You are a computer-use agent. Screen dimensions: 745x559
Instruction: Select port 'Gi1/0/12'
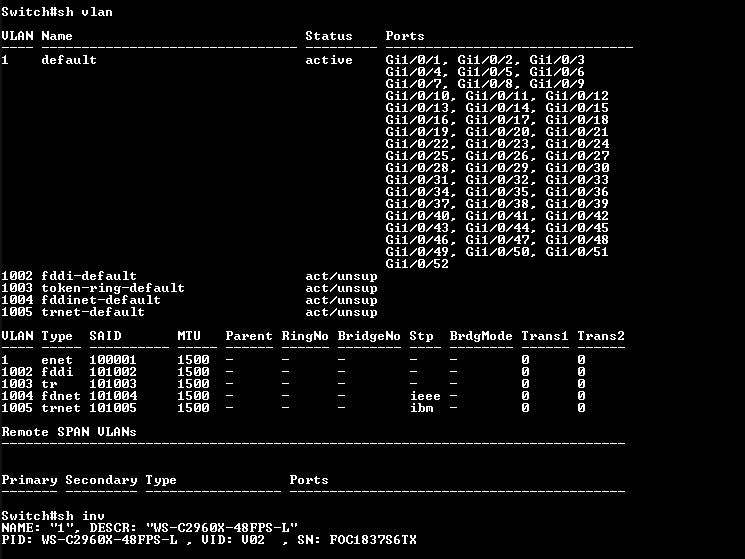coord(577,96)
